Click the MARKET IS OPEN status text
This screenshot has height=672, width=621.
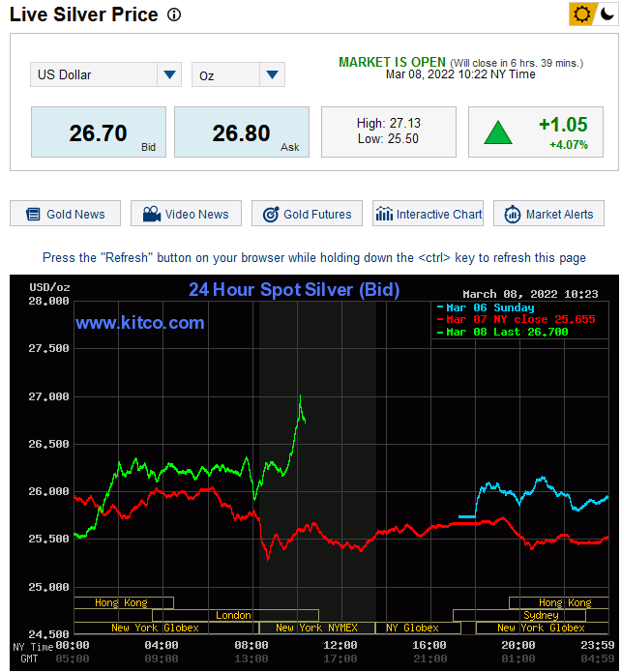pos(392,62)
